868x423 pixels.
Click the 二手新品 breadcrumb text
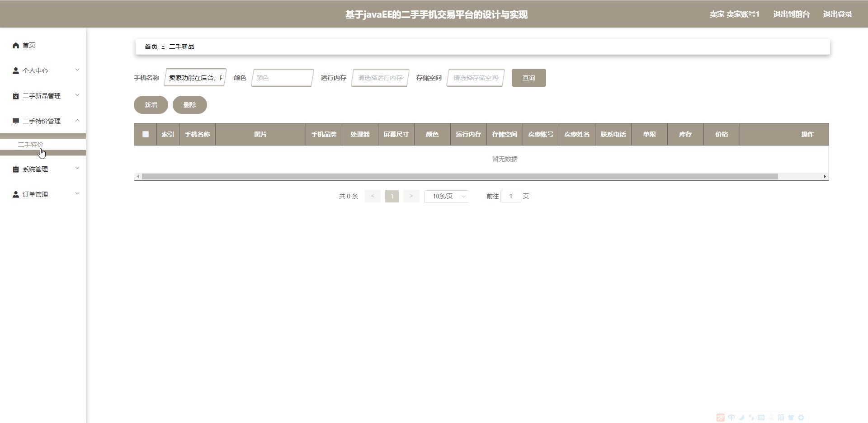click(x=182, y=47)
